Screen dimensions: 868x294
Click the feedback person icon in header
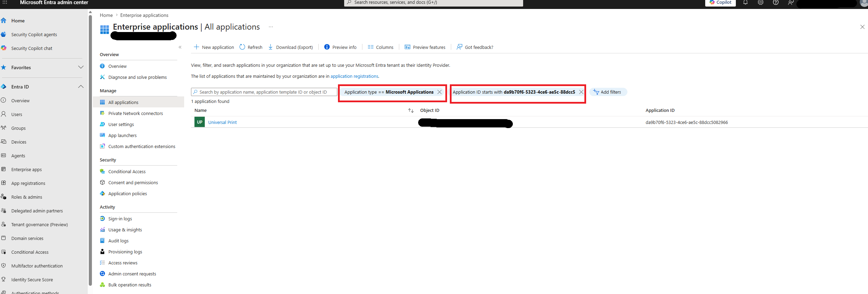coord(791,2)
